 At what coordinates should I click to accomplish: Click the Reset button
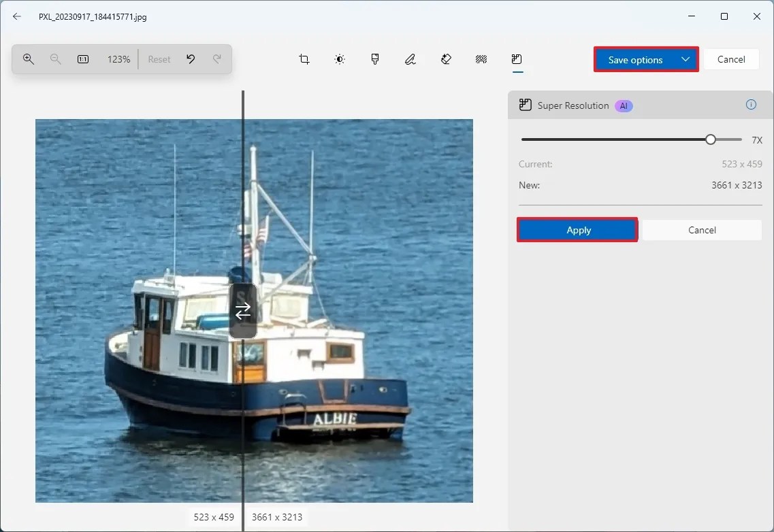point(159,59)
